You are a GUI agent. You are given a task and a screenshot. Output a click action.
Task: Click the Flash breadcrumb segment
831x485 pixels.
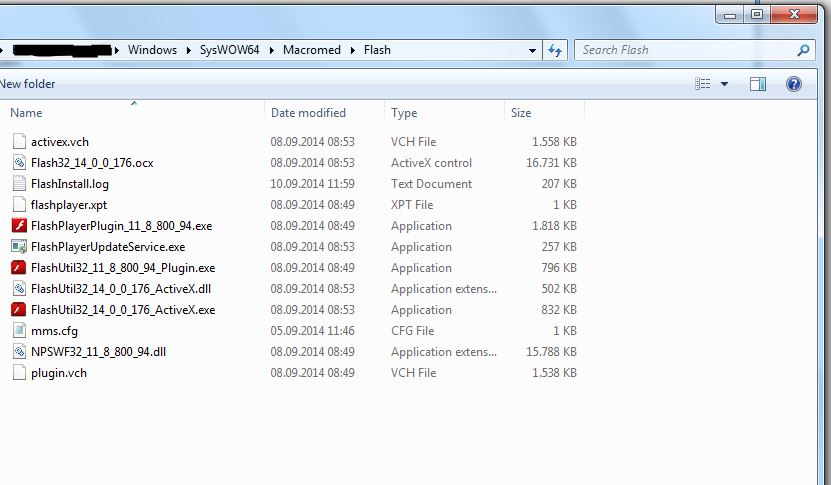[377, 50]
